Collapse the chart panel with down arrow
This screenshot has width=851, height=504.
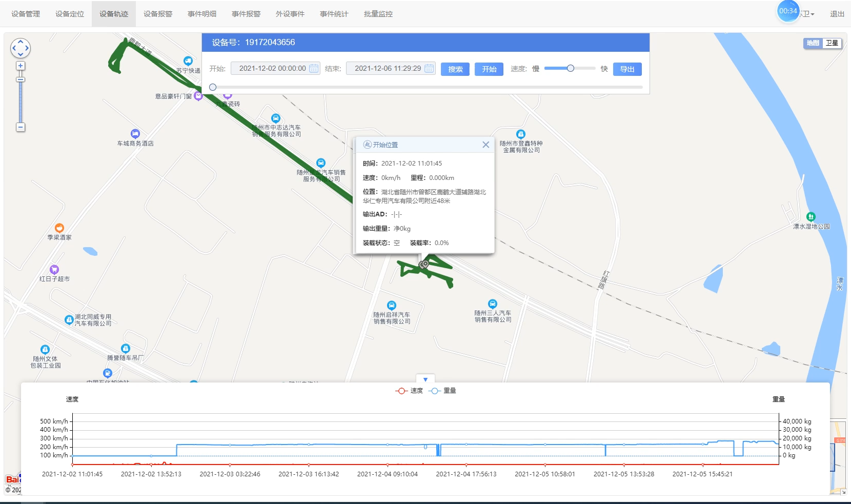425,379
